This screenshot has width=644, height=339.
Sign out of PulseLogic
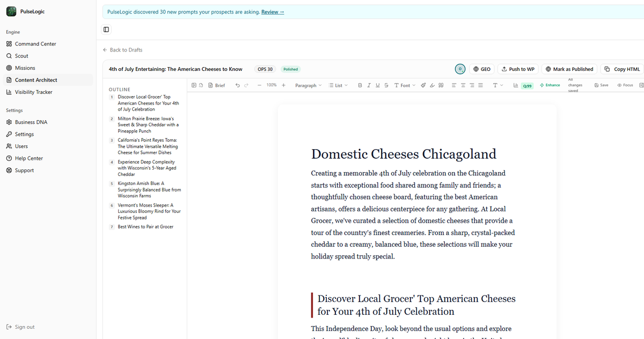click(x=20, y=327)
